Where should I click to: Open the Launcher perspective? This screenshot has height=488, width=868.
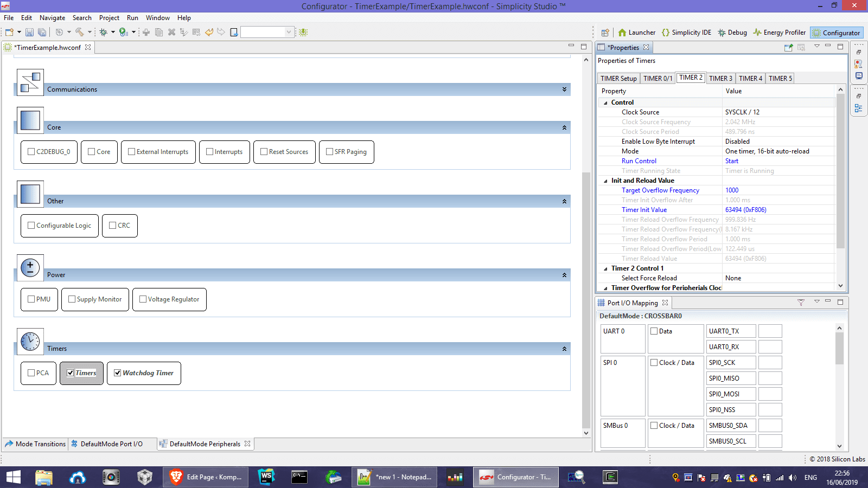pyautogui.click(x=636, y=33)
